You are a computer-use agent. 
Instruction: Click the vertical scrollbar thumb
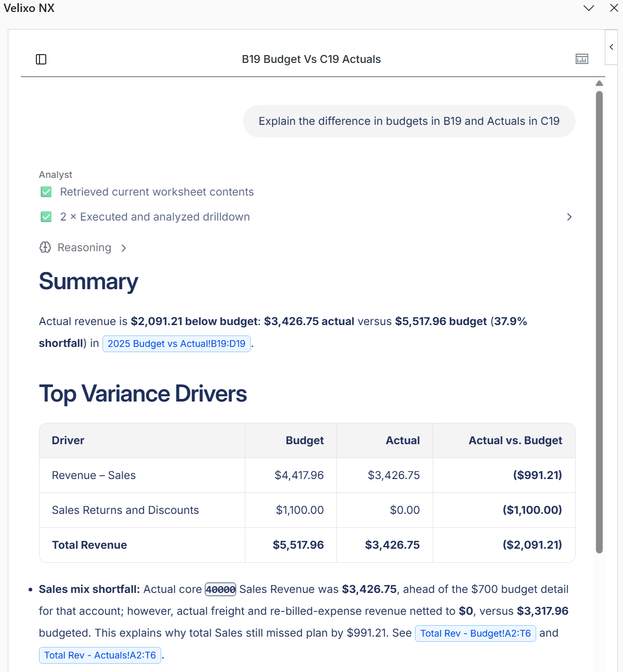pos(599,322)
